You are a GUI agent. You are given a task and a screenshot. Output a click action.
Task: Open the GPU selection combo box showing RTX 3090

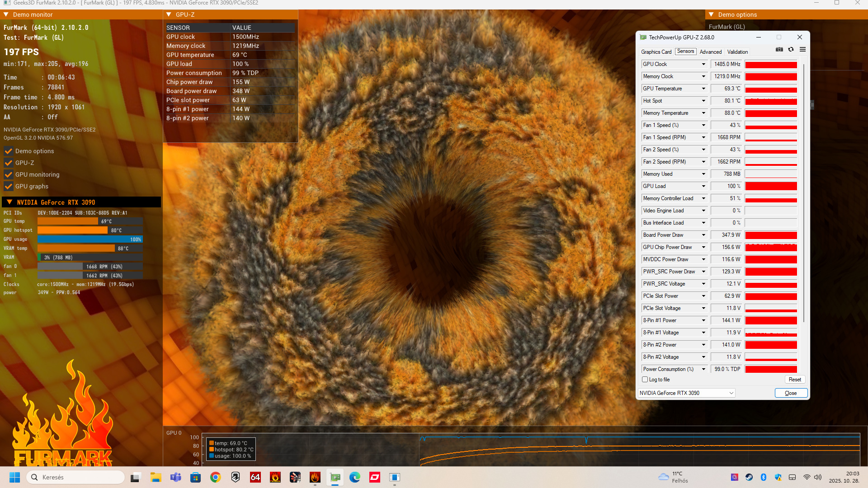[x=686, y=393]
